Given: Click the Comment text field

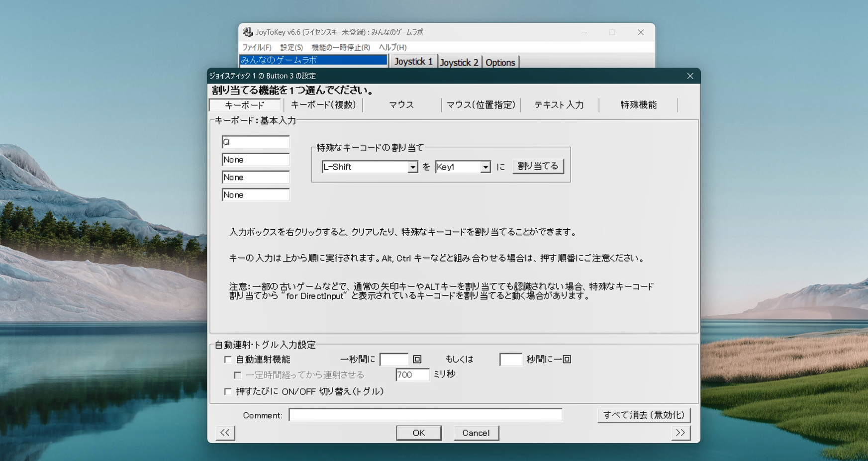Looking at the screenshot, I should tap(425, 415).
